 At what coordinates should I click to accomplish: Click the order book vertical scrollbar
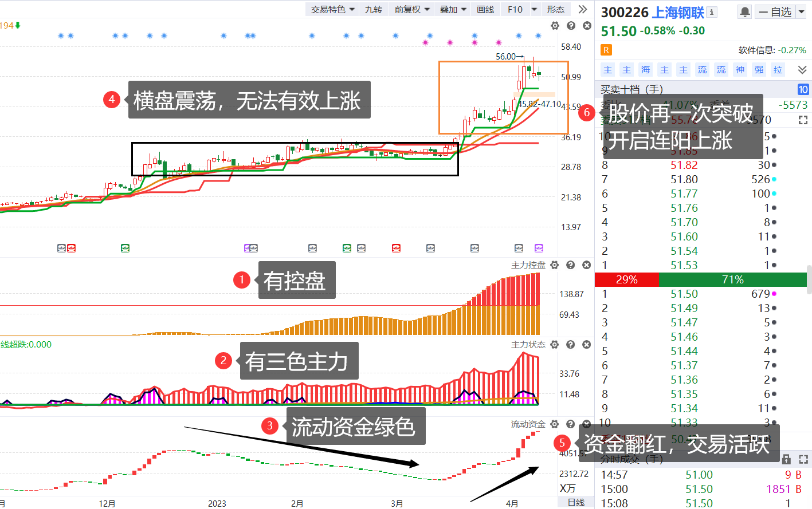click(x=809, y=279)
